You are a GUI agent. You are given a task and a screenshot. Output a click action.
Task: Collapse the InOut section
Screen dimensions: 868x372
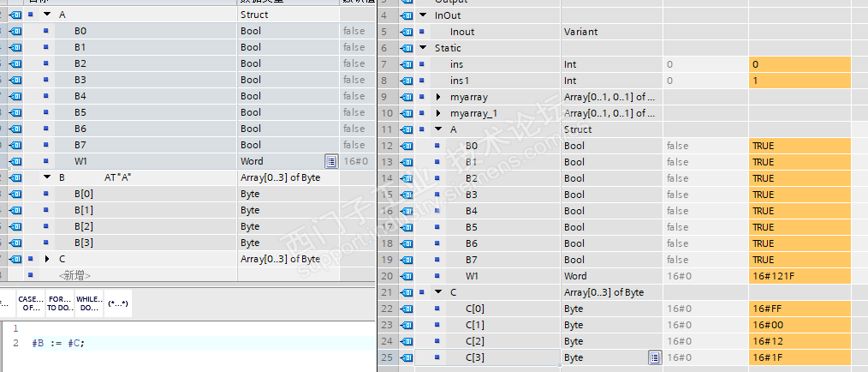tap(423, 15)
